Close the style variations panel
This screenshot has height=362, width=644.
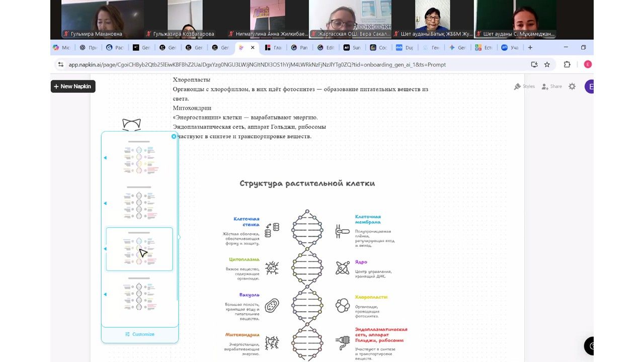coord(174,136)
